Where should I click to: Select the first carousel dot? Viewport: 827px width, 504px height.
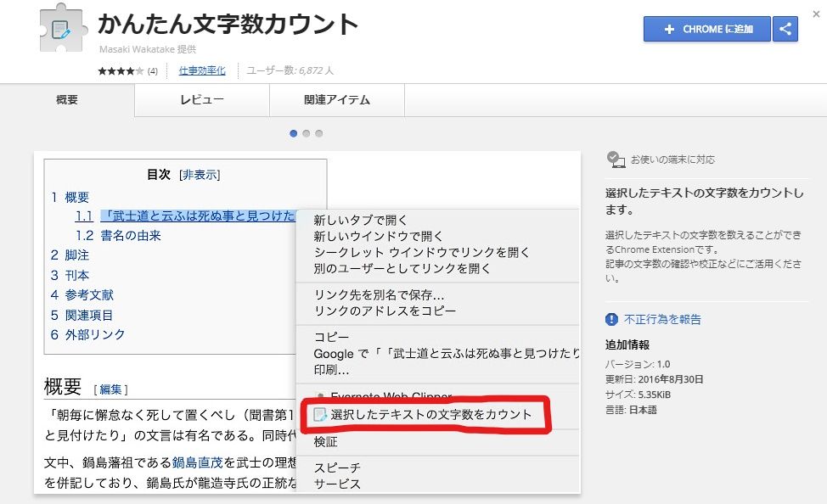pos(293,133)
